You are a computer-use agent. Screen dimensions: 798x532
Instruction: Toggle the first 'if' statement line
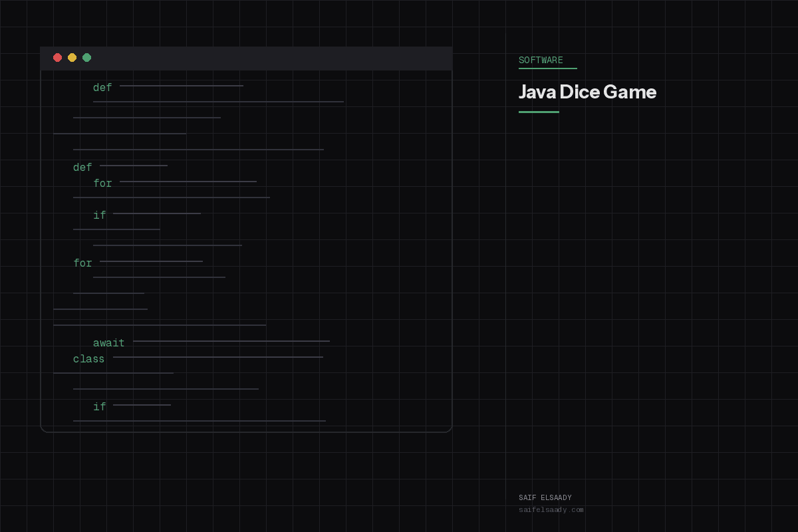pyautogui.click(x=100, y=215)
